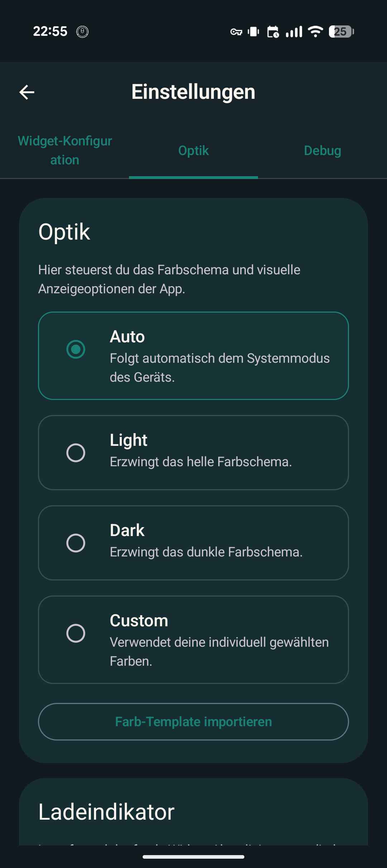Viewport: 387px width, 868px height.
Task: Tap the Einstellungen page title
Action: tap(193, 92)
